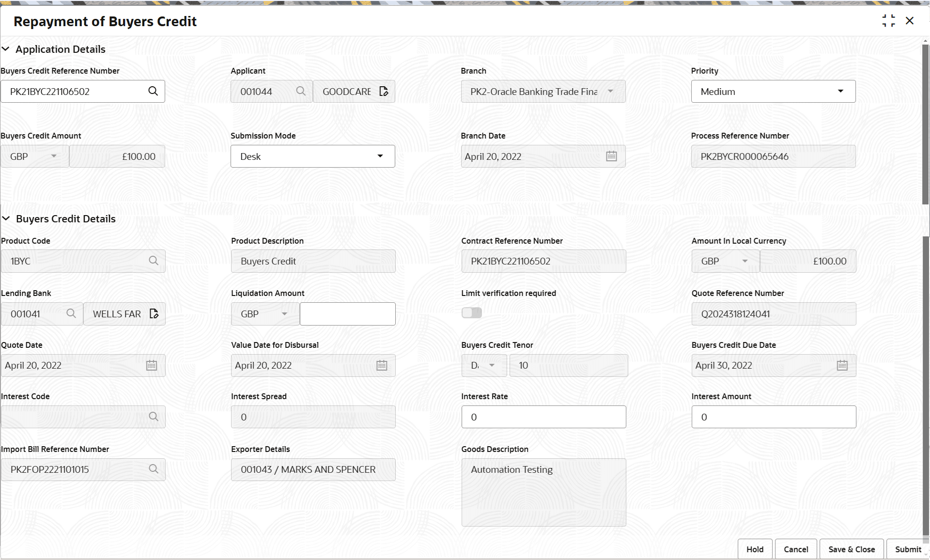Open the Product Code search lookup
This screenshot has height=560, width=930.
pos(153,261)
